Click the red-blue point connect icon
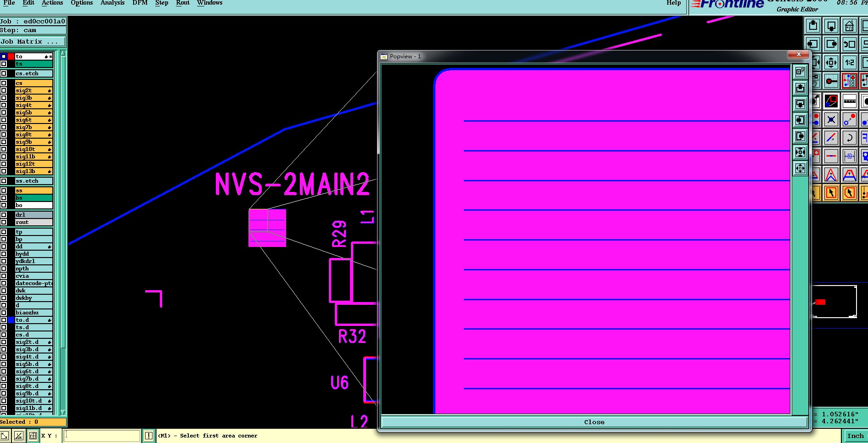The width and height of the screenshot is (868, 443). pyautogui.click(x=850, y=120)
